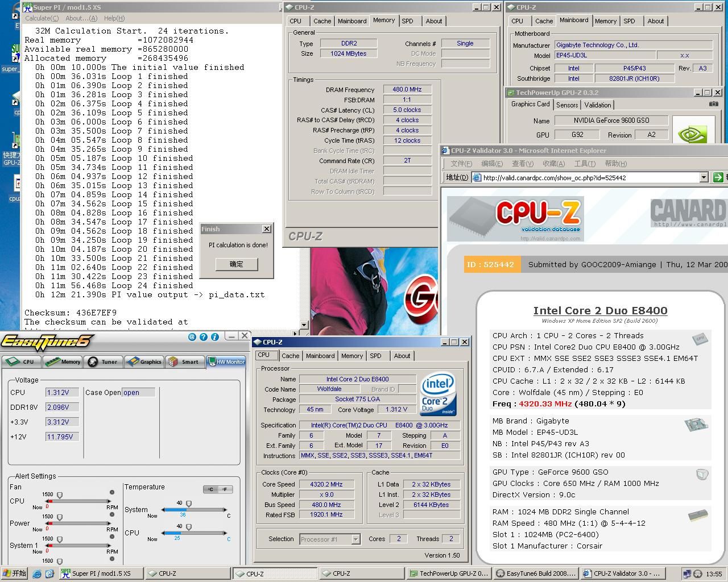Click the Intel Core 2 Duo E8400 heading link
728x582 pixels.
pos(600,310)
